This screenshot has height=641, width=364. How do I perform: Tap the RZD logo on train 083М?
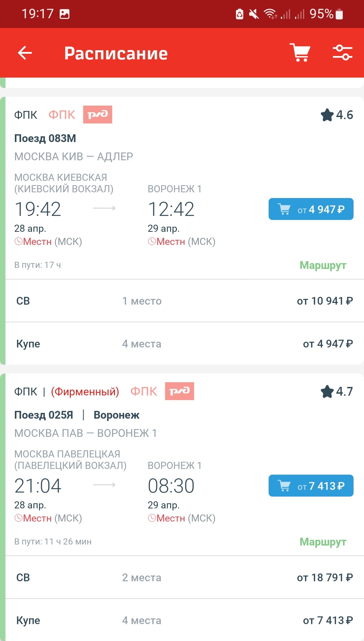click(x=97, y=115)
